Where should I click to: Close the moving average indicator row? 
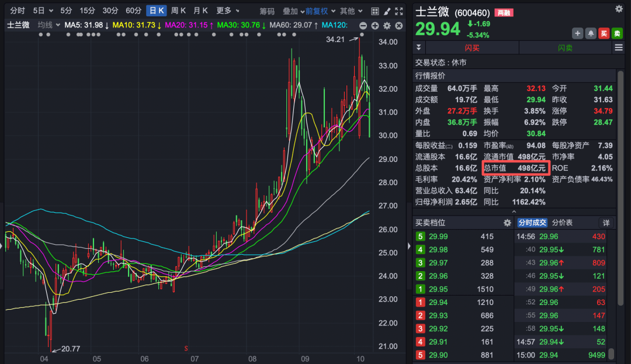(398, 25)
